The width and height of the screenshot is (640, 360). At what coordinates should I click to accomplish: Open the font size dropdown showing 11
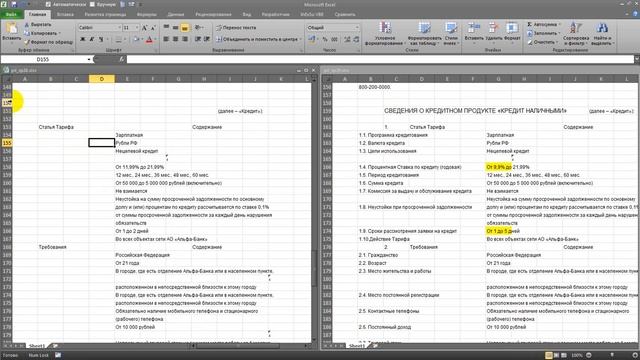coord(137,28)
